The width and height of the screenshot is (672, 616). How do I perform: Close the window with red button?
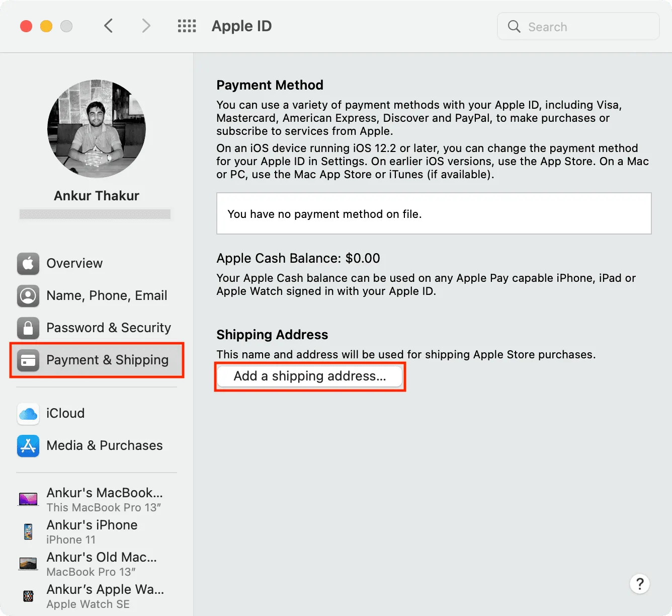[26, 26]
